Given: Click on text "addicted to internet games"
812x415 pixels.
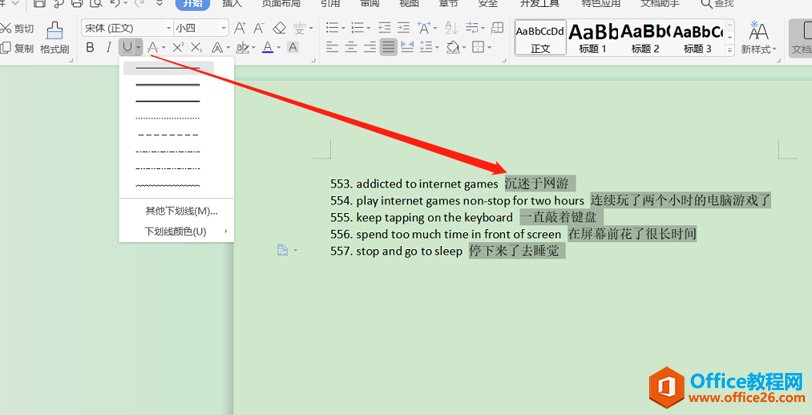Looking at the screenshot, I should (427, 183).
